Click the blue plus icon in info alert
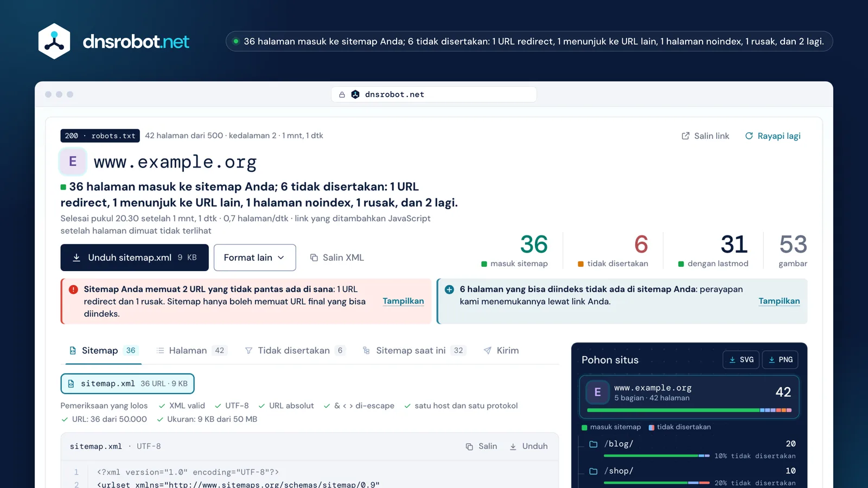The width and height of the screenshot is (868, 488). tap(449, 290)
